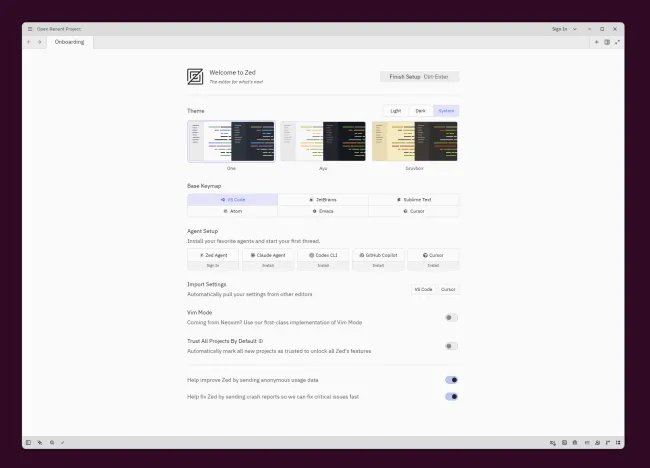Viewport: 650px width, 468px height.
Task: Expand the user menu chevron beside Sign In
Action: [x=575, y=29]
